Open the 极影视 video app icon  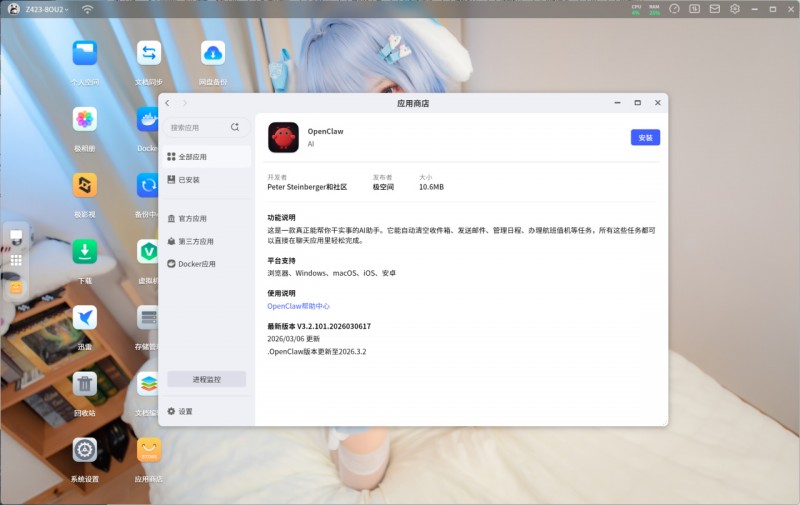click(85, 185)
